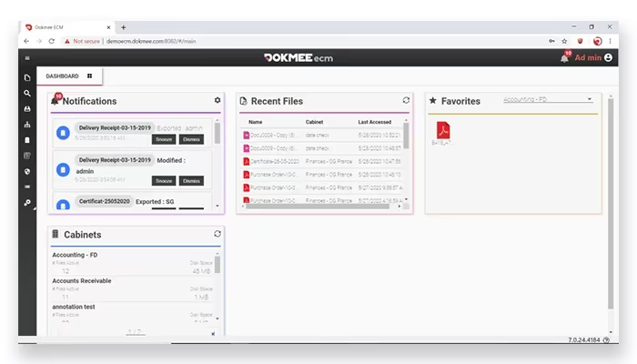This screenshot has height=364, width=637.
Task: Open the search magnifier in sidebar
Action: coord(27,94)
